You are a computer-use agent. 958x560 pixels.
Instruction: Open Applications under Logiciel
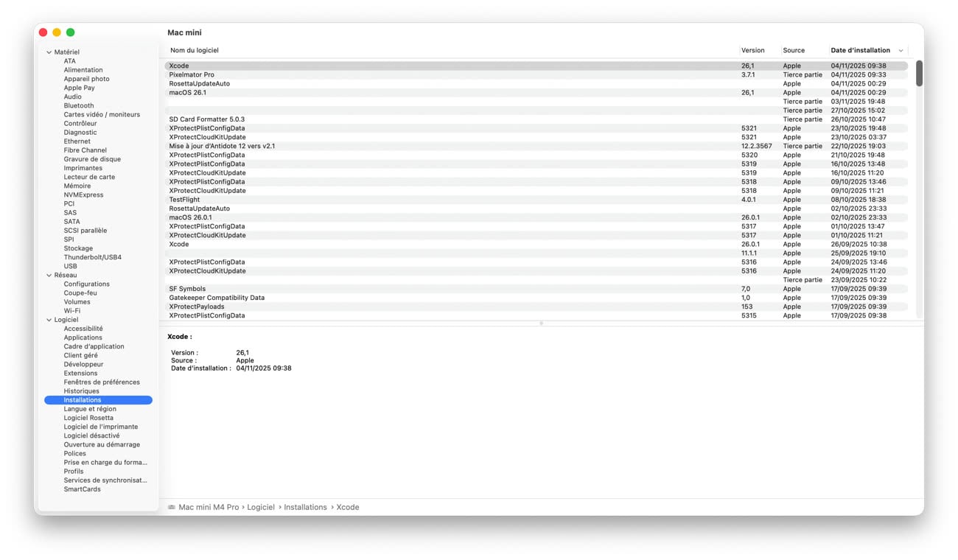coord(83,337)
